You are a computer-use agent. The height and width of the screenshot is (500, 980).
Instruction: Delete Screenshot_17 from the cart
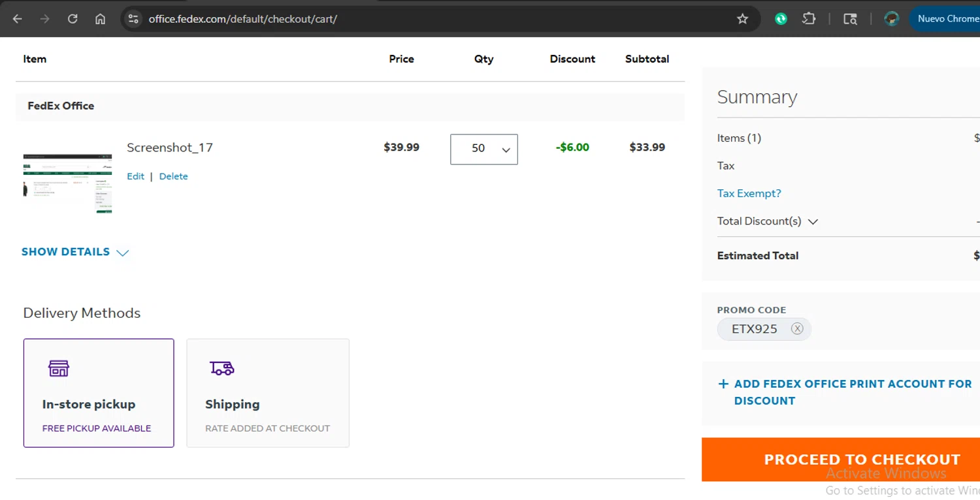(173, 176)
